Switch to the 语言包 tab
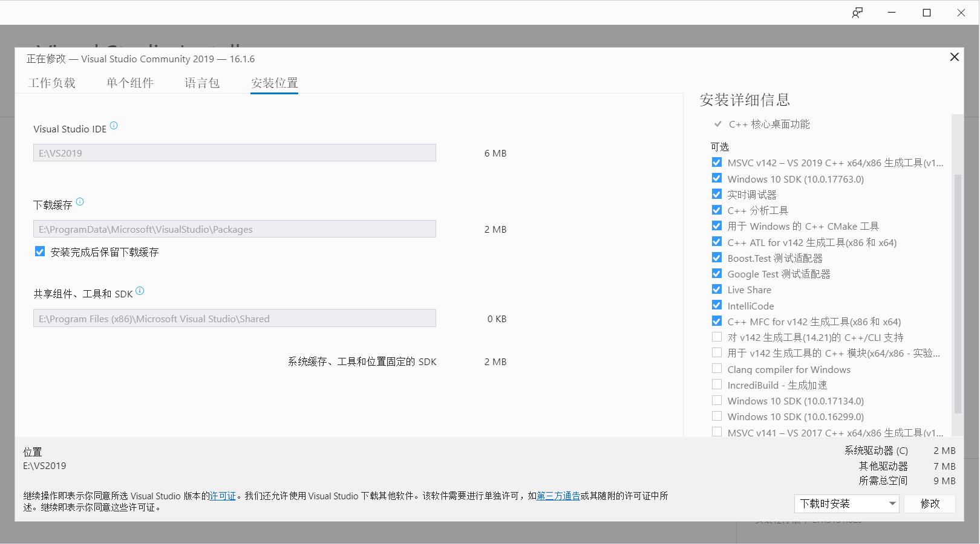Screen dimensions: 980x544 click(x=202, y=83)
